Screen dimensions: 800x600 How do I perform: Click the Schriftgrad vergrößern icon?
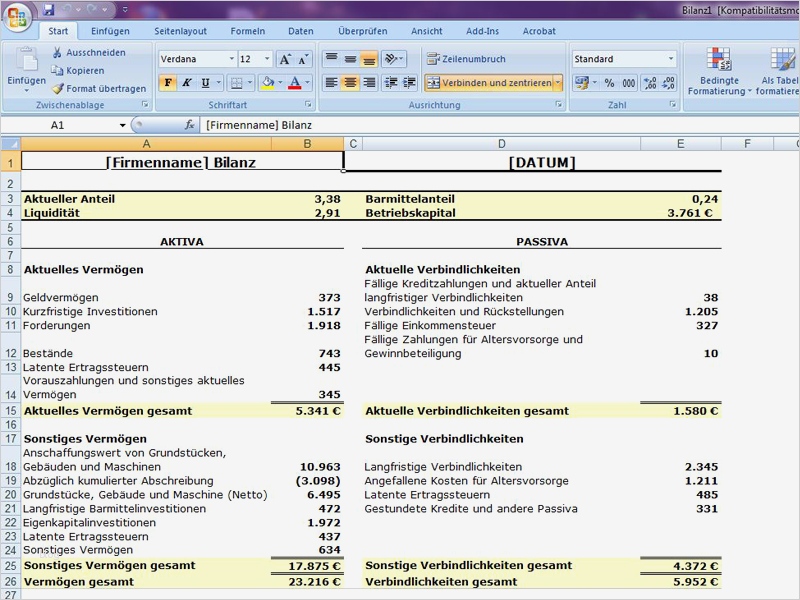point(285,58)
